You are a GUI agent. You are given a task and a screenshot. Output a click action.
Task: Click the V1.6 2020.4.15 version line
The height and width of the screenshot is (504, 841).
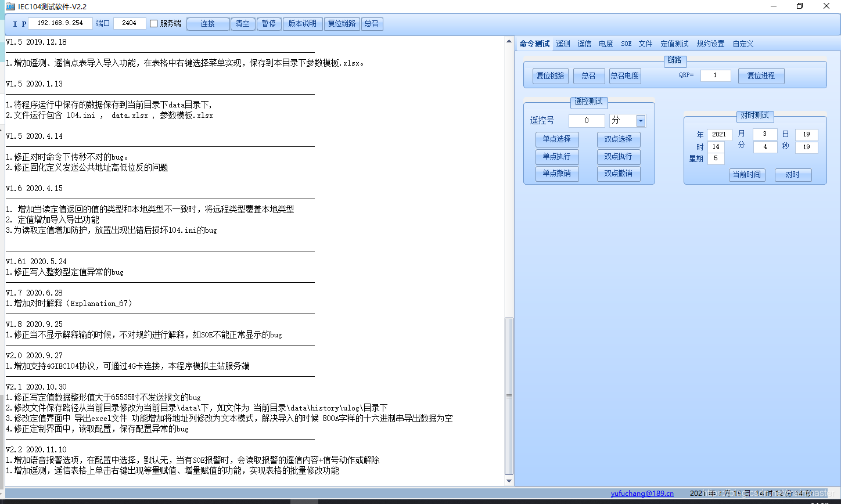tap(34, 189)
